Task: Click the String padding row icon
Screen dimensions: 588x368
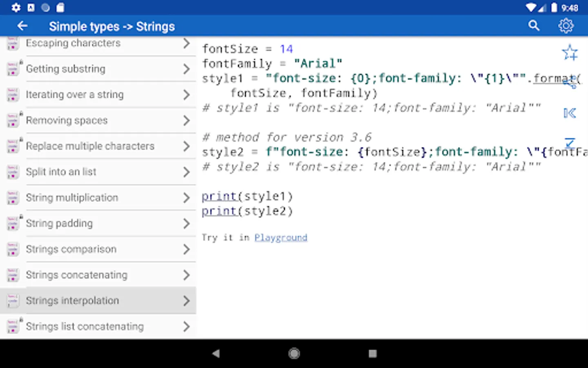Action: click(x=13, y=223)
